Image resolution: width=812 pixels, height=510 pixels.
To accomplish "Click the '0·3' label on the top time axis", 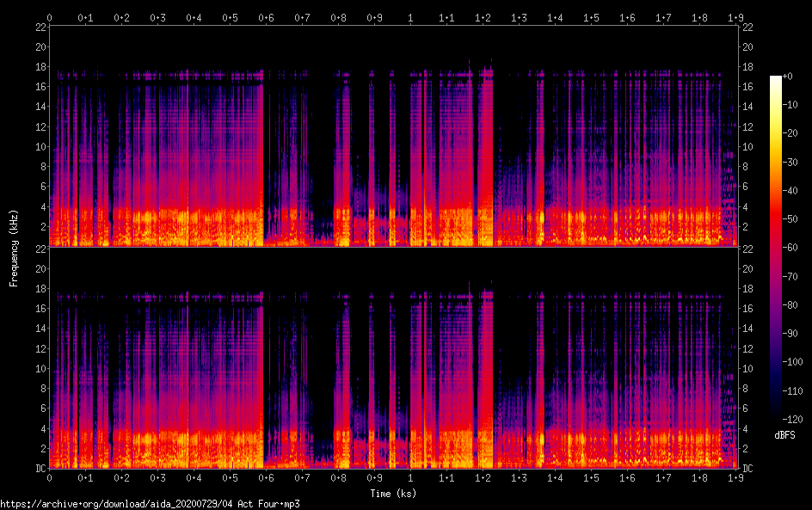I will (x=158, y=18).
